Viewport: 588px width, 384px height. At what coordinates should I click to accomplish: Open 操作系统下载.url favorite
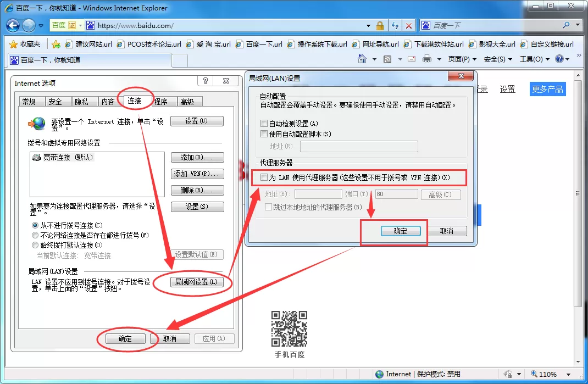[317, 44]
